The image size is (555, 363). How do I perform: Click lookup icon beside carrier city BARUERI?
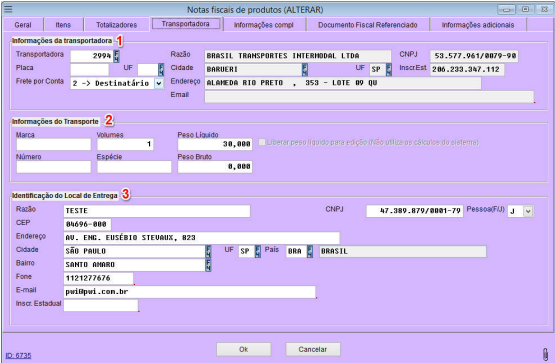[305, 70]
